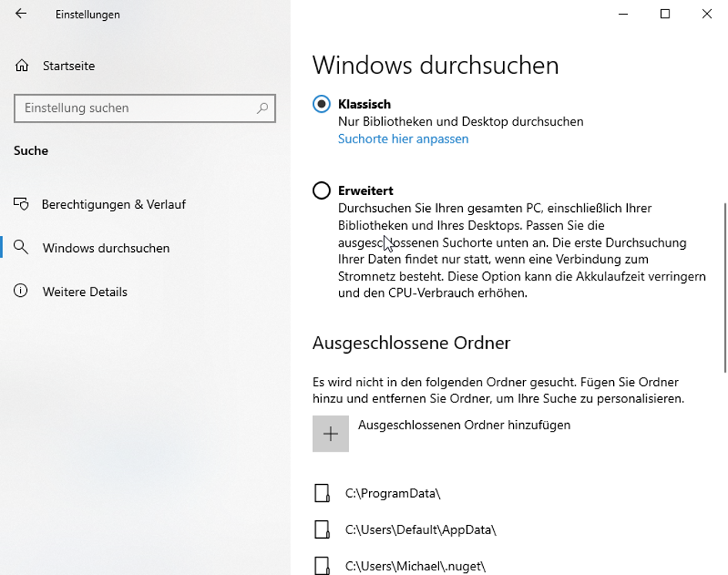Focus the Einstellung suchen search field

(x=145, y=108)
